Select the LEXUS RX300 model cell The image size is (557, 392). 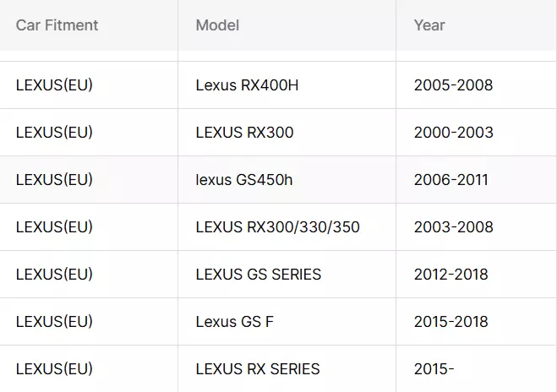[244, 133]
